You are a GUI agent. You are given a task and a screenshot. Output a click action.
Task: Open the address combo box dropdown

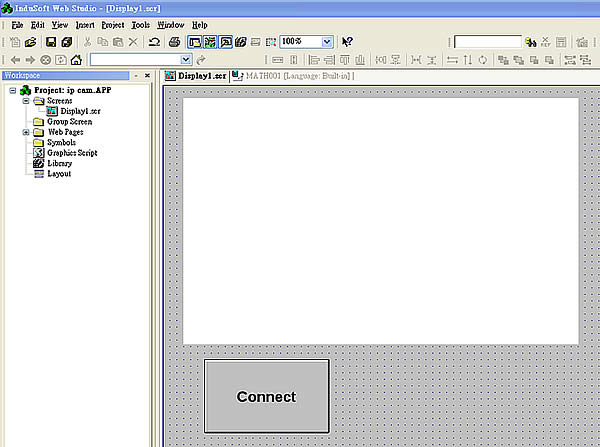185,60
